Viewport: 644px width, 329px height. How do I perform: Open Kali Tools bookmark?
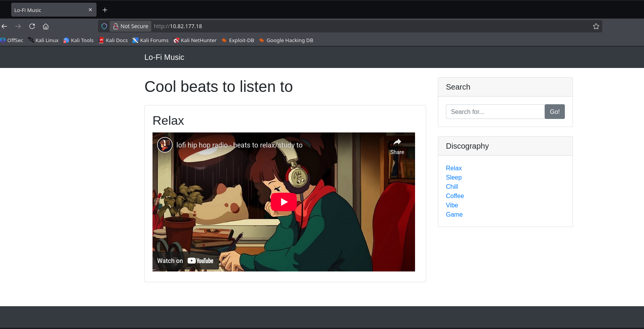[x=78, y=40]
